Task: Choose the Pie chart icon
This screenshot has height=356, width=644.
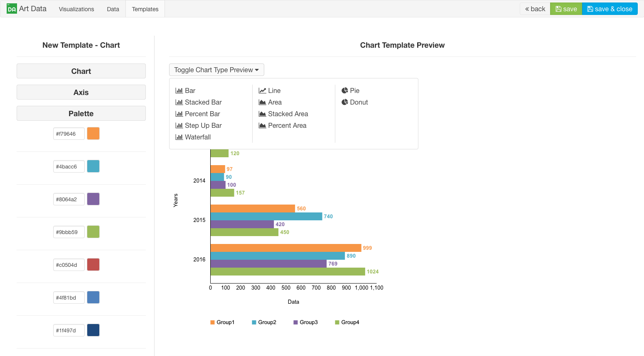Action: click(345, 90)
